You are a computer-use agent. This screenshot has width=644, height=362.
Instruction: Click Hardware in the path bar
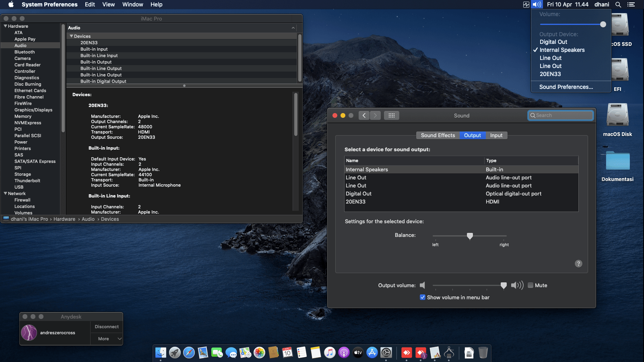pos(64,219)
